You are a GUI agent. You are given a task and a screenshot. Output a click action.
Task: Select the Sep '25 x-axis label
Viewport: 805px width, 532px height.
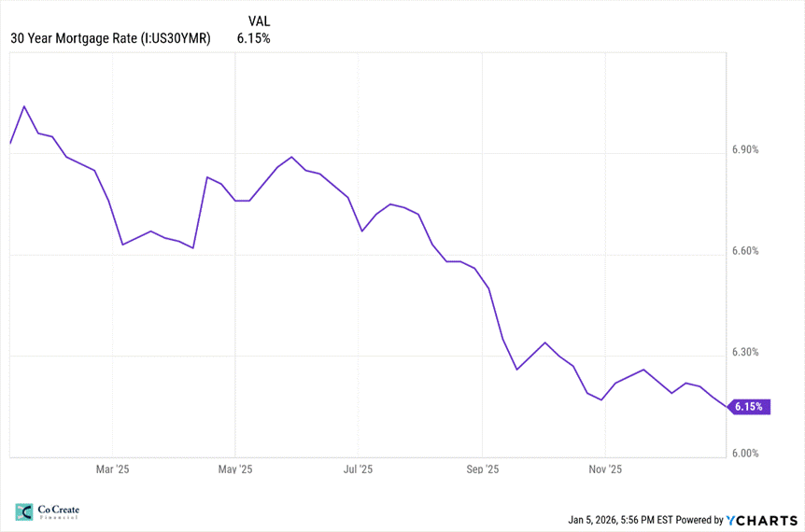click(x=482, y=469)
